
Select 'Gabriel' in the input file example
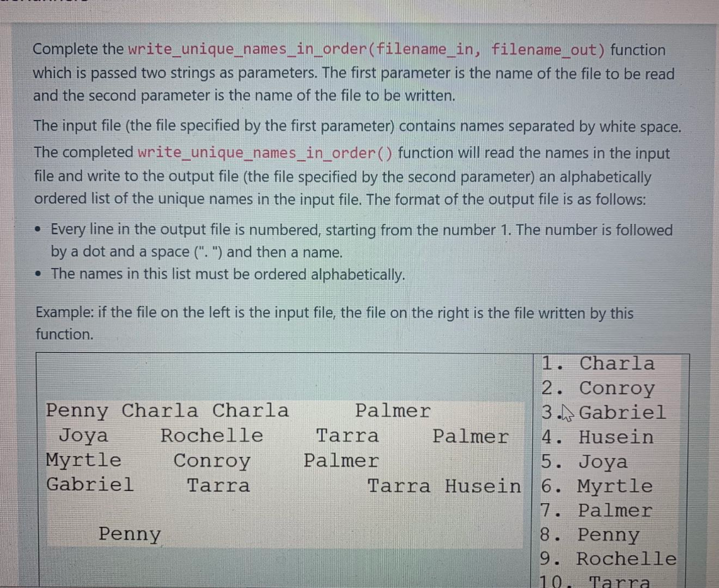pyautogui.click(x=90, y=485)
